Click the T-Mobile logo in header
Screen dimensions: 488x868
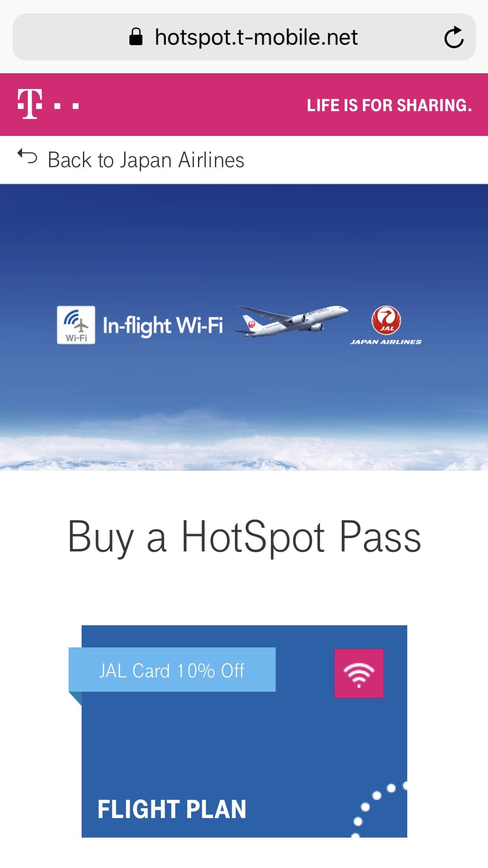tap(30, 104)
